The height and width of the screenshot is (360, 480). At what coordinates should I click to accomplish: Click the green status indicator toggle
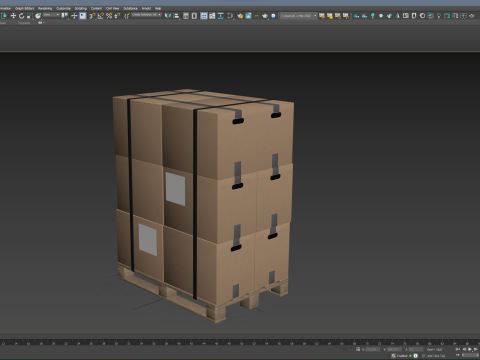click(410, 356)
